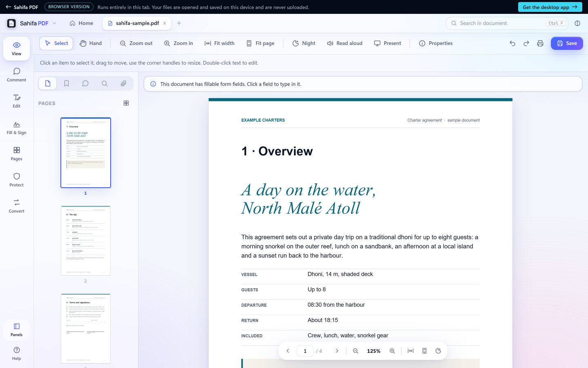Toggle night mode icon in bottom bar
Image resolution: width=588 pixels, height=368 pixels.
[x=439, y=351]
